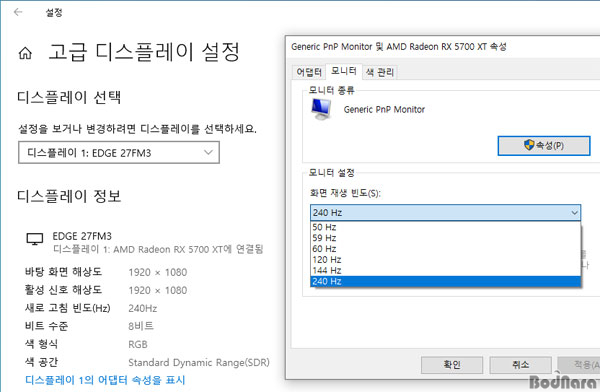Switch to the 모니터 tab
Image resolution: width=600 pixels, height=392 pixels.
[x=344, y=71]
